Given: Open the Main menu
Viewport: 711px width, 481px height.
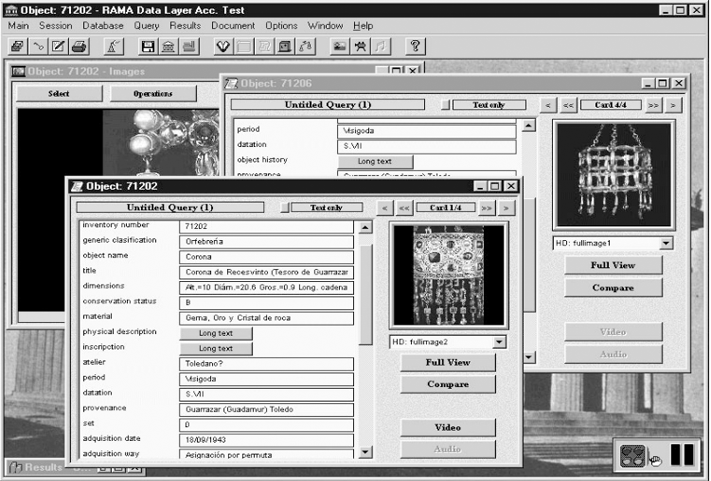Looking at the screenshot, I should [18, 26].
